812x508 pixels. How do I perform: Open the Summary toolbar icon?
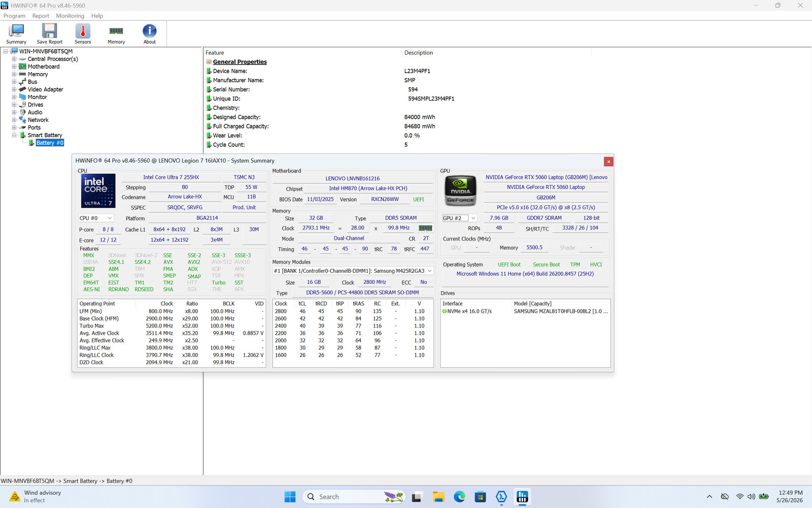click(x=16, y=34)
